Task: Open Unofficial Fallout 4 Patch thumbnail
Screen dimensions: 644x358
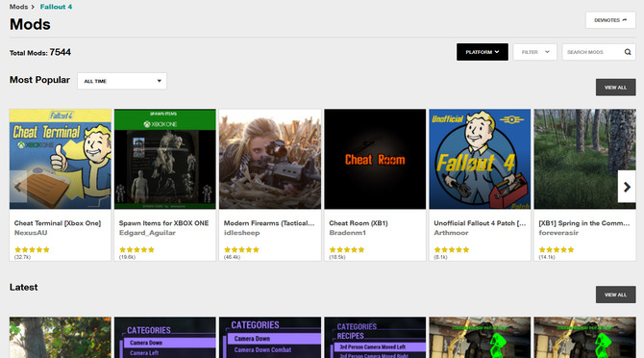Action: point(480,159)
